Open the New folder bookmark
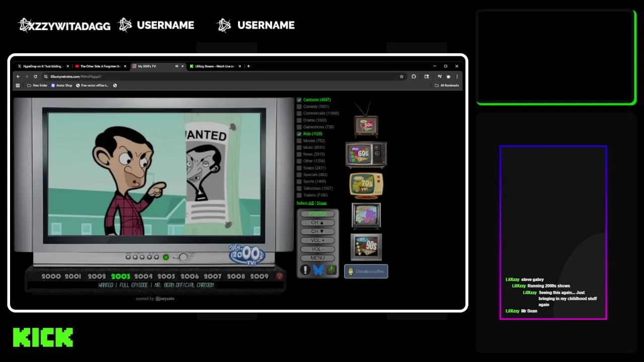The image size is (644, 362). tap(37, 85)
